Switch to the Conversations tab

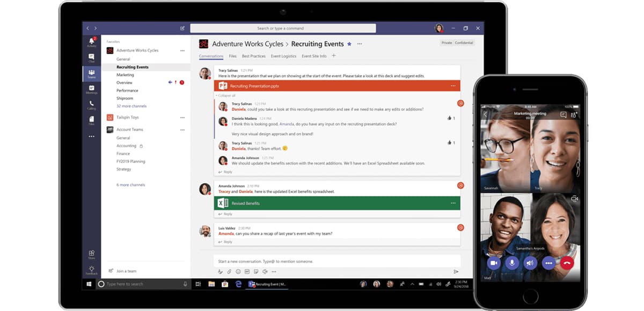click(x=211, y=56)
